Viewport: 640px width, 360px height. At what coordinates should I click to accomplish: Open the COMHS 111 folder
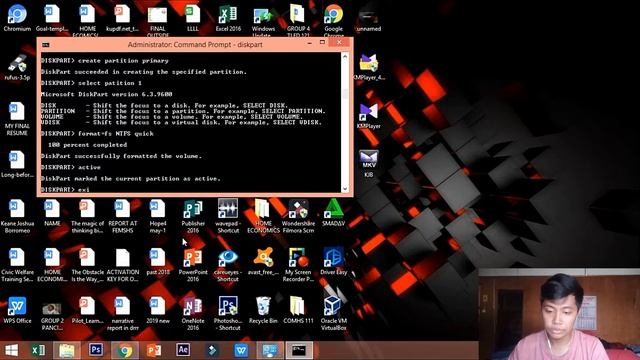(x=298, y=310)
